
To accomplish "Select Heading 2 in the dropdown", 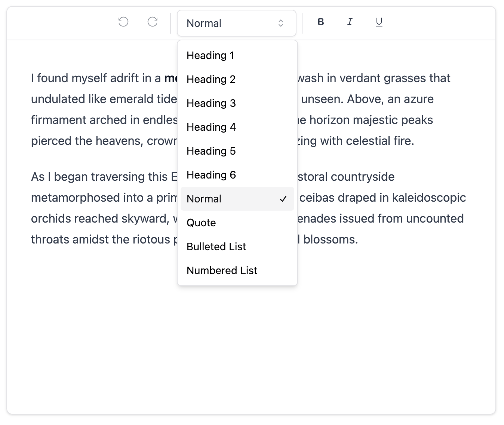I will tap(211, 79).
